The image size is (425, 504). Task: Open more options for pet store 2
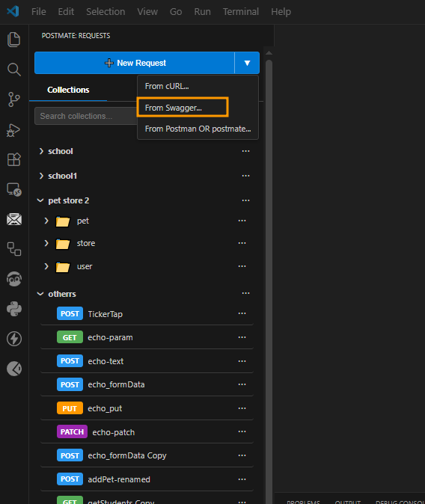tap(246, 200)
